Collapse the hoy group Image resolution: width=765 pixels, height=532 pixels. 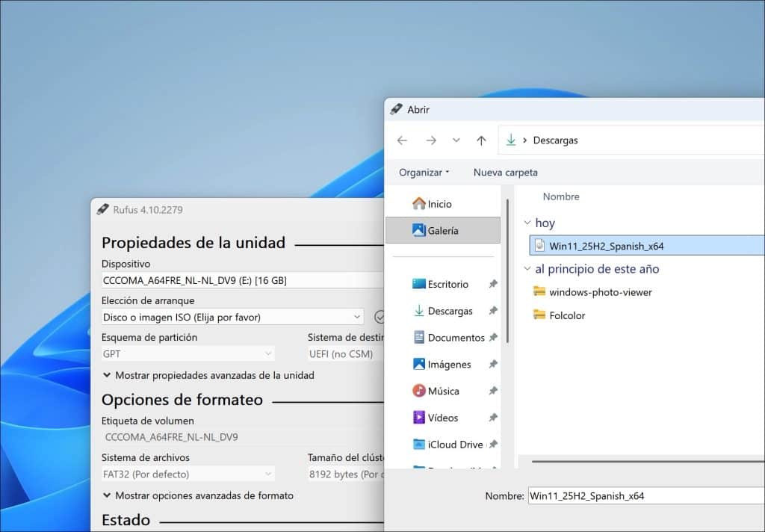(x=528, y=223)
